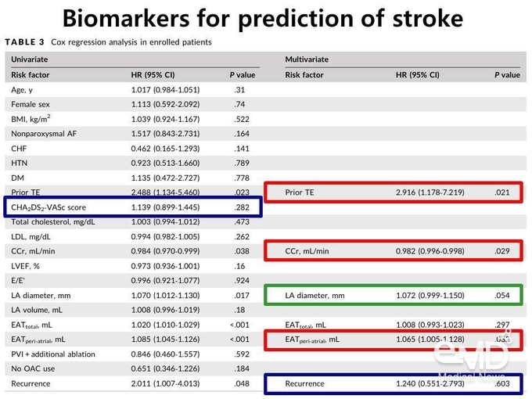
Task: Click the green-boxed LA diameter multivariate row
Action: pos(394,295)
